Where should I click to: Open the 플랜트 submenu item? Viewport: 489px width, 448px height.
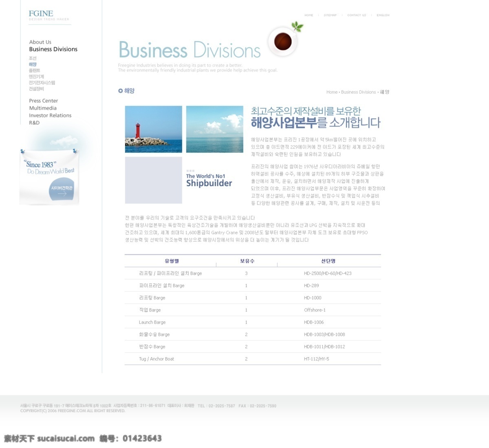34,70
